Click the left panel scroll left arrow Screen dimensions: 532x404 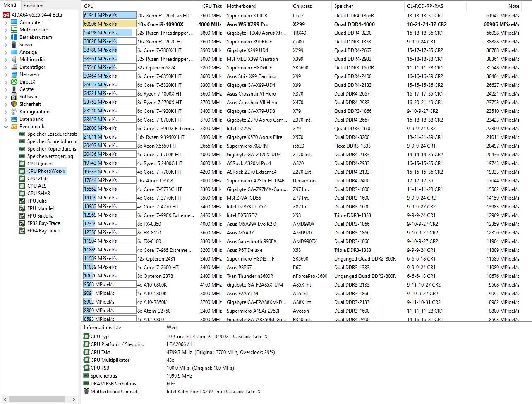coord(4,399)
